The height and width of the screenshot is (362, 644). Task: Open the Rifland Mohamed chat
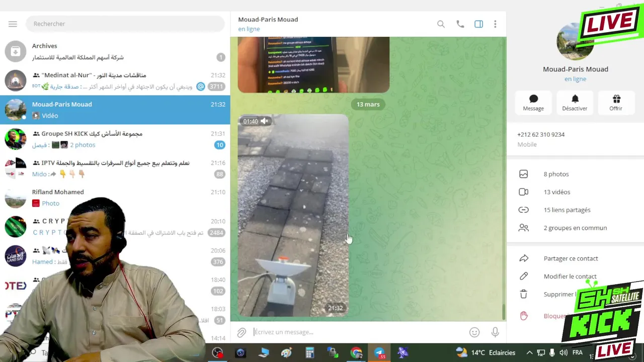pos(115,197)
